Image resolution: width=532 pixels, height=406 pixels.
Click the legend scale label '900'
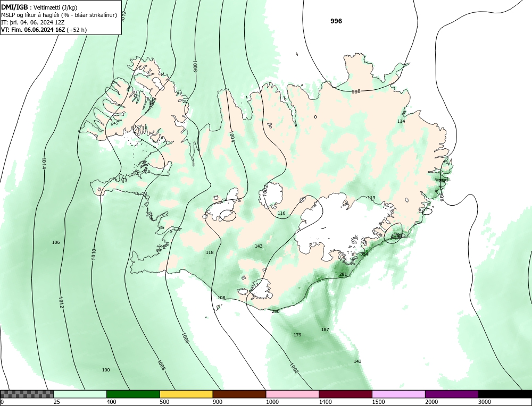point(218,402)
